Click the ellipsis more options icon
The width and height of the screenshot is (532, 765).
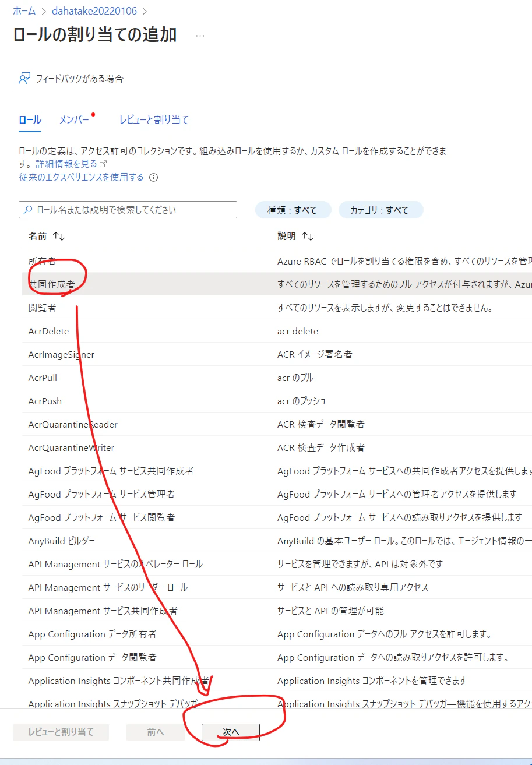pos(200,36)
